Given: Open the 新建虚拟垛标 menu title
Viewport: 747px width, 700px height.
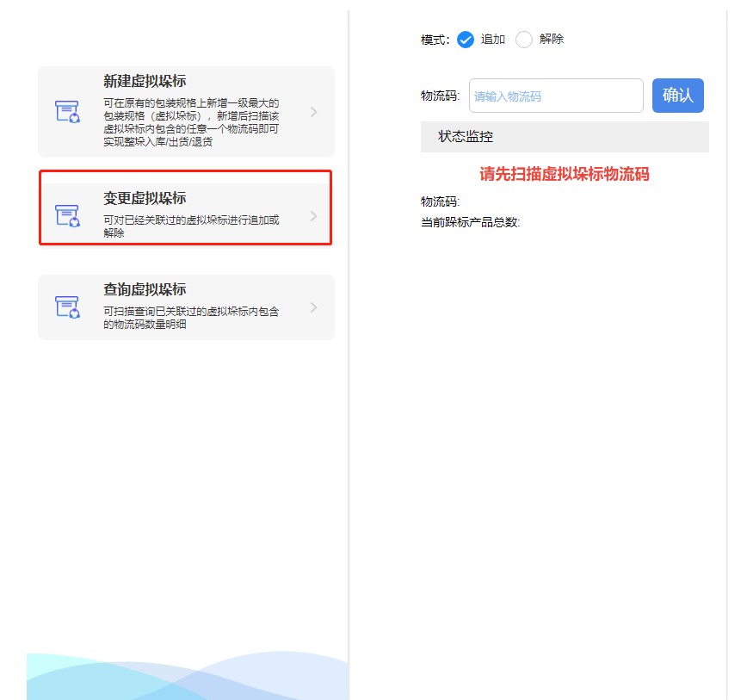Looking at the screenshot, I should (145, 81).
